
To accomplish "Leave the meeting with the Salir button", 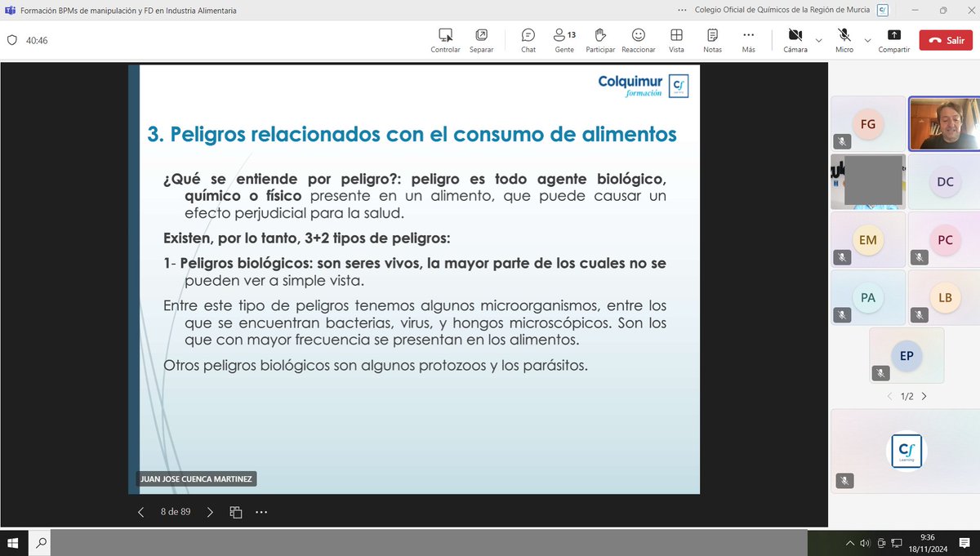I will click(945, 39).
